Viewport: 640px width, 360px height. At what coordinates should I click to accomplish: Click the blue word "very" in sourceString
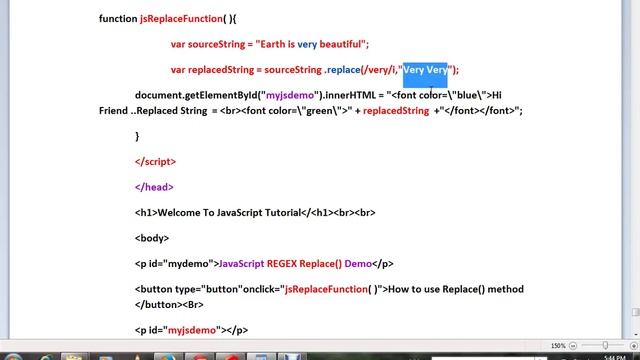(307, 44)
